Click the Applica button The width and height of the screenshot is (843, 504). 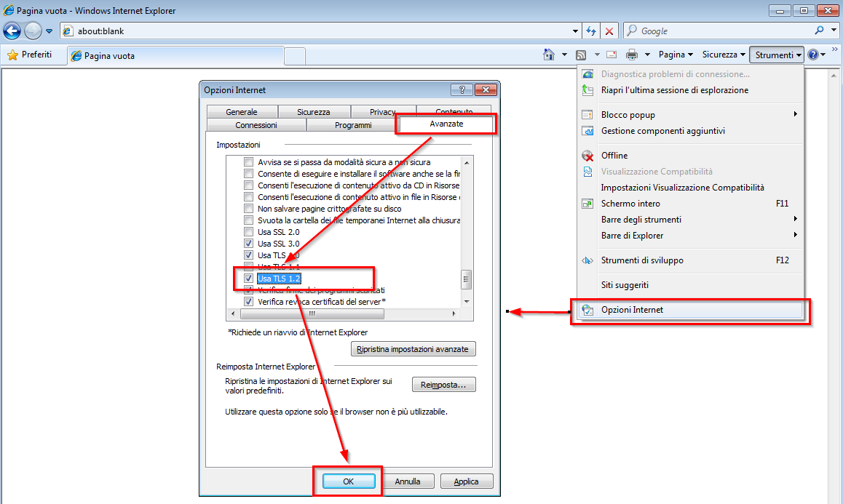pyautogui.click(x=466, y=481)
